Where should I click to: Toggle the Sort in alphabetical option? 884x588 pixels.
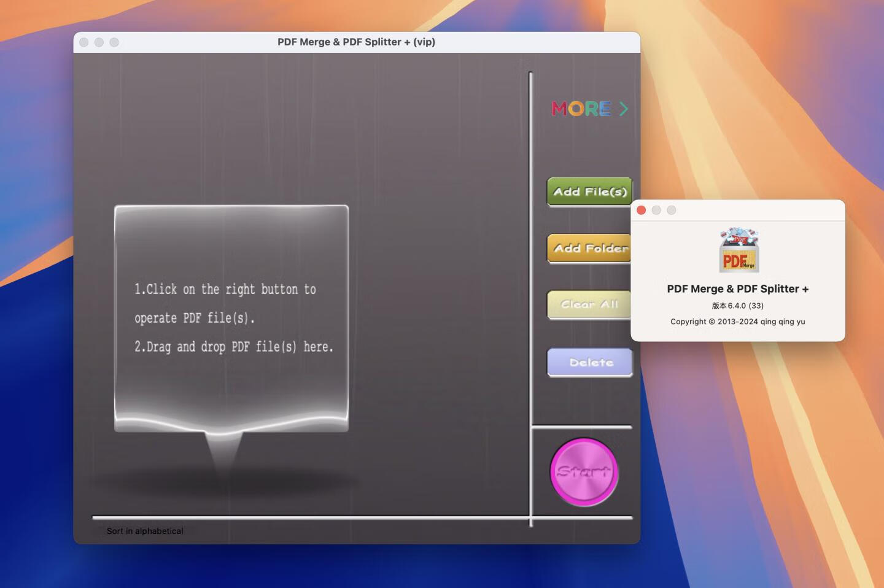tap(145, 531)
